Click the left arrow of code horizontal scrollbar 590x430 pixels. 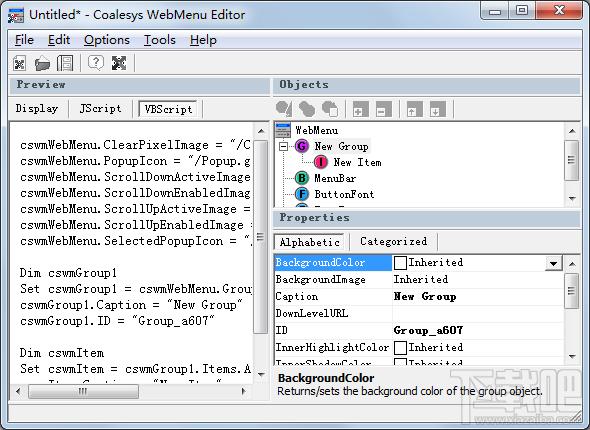[18, 392]
